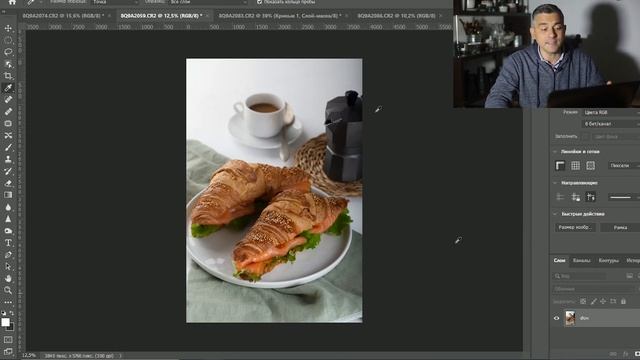Collapse the Быстрые действия section
Image resolution: width=640 pixels, height=360 pixels.
tap(555, 214)
